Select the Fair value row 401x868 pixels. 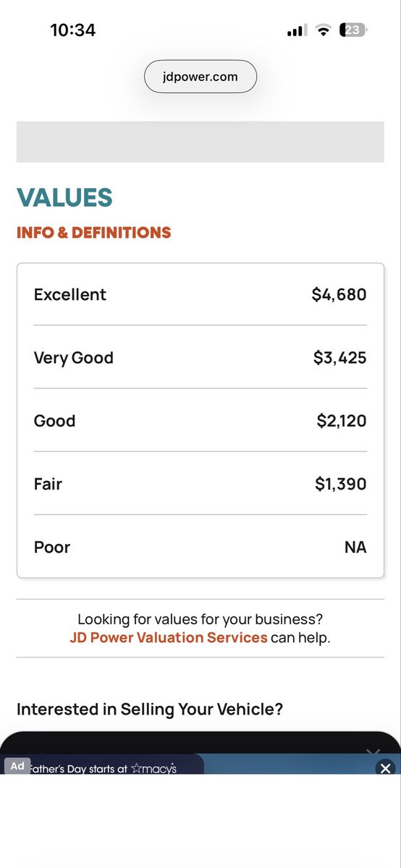coord(200,483)
